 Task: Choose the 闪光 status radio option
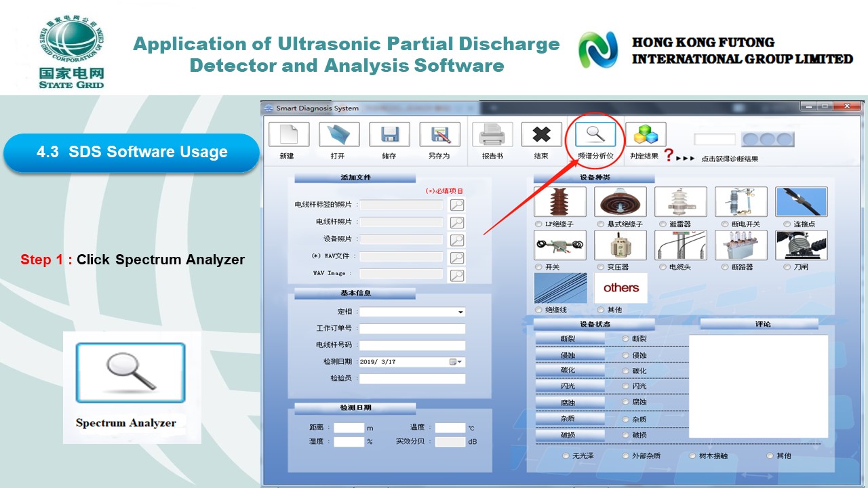pos(625,386)
